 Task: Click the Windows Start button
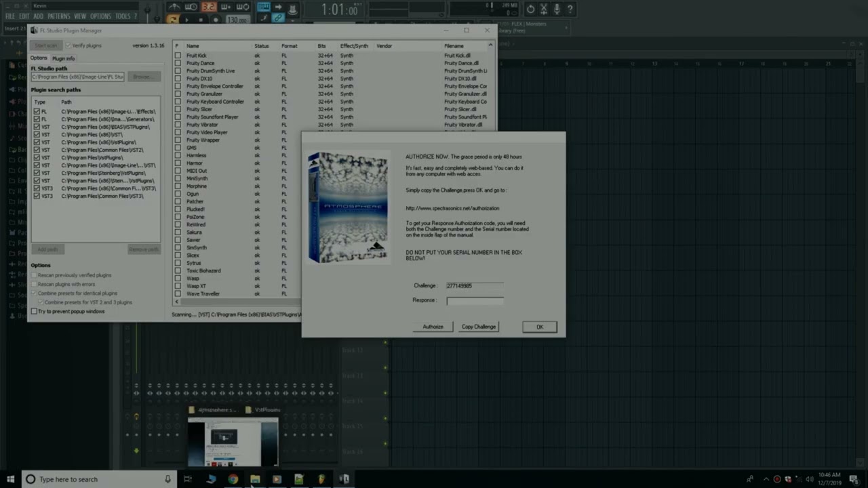pyautogui.click(x=10, y=479)
